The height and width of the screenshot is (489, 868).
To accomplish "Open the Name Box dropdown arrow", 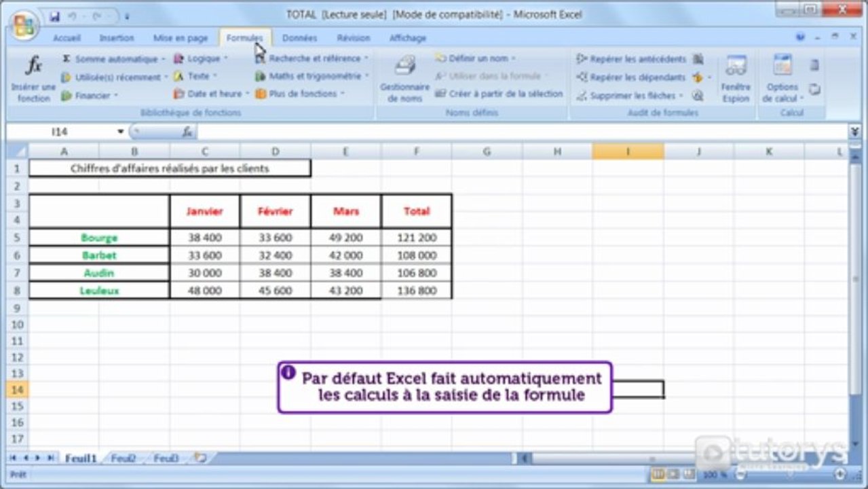I will pyautogui.click(x=121, y=132).
